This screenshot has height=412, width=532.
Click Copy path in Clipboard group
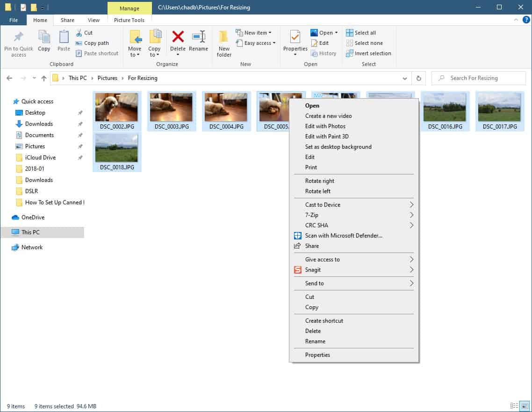[x=92, y=43]
